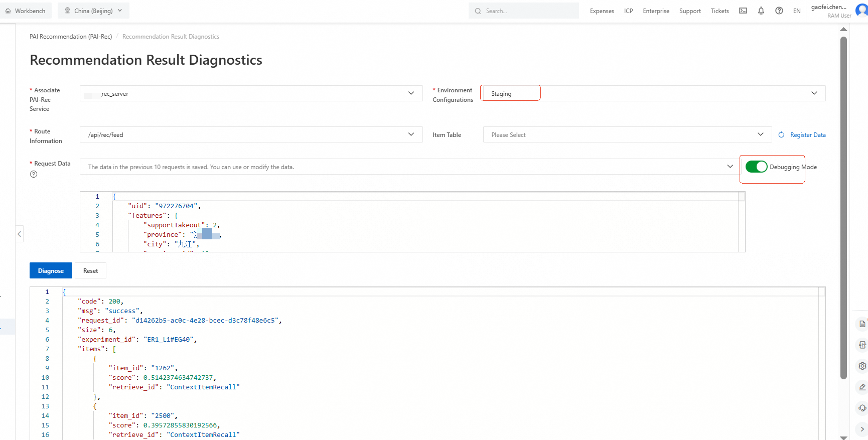
Task: Open the China (Beijing) region selector
Action: 93,11
